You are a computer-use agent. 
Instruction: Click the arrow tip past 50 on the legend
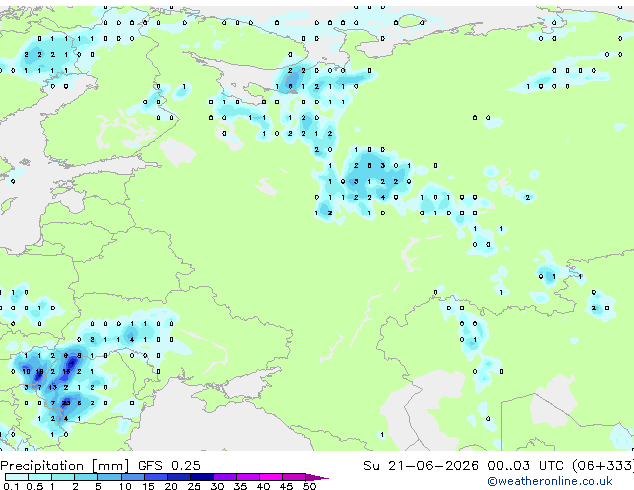(x=317, y=477)
